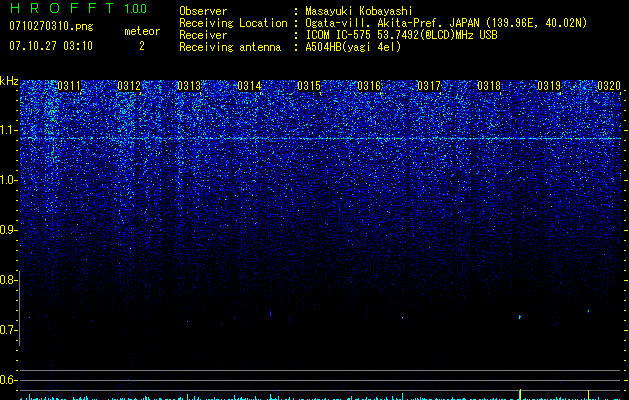Screen dimensions: 629x400
Task: Select the Ogata-vill. Akita-Pref. JAPAN location text
Action: click(x=446, y=23)
